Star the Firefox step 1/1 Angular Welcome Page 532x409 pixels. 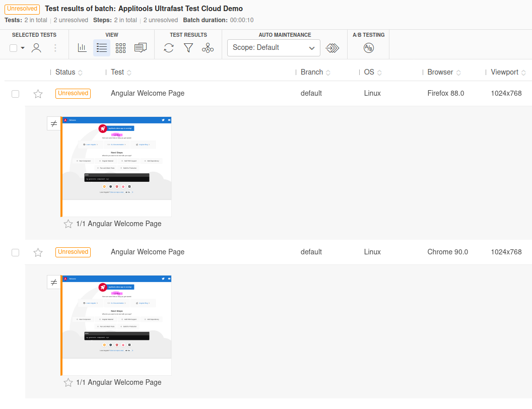pyautogui.click(x=68, y=224)
